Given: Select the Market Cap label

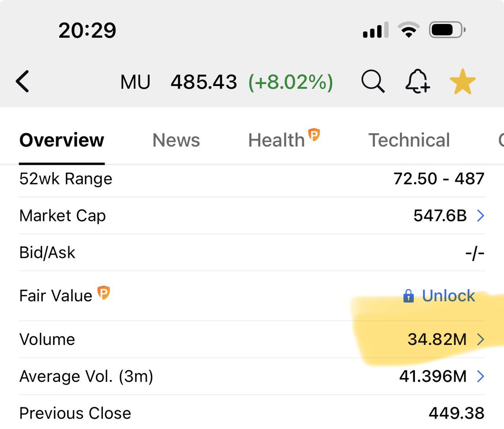Looking at the screenshot, I should pyautogui.click(x=63, y=216).
